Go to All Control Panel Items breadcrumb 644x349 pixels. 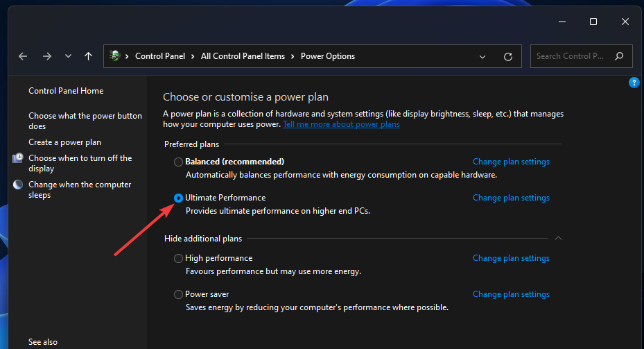[x=243, y=56]
